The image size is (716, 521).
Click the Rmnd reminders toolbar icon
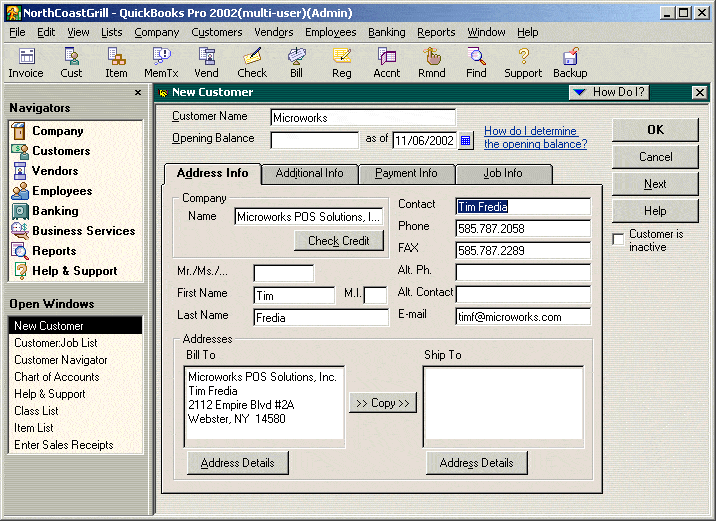432,63
